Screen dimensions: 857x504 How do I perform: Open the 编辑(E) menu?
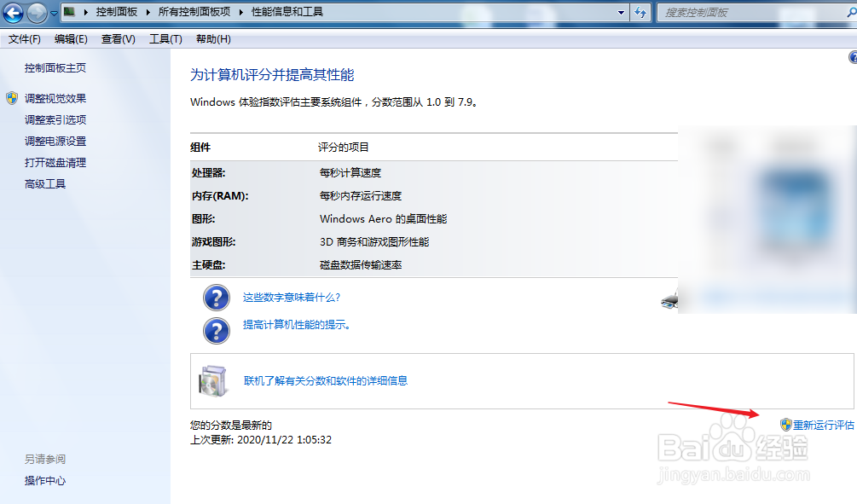(71, 39)
